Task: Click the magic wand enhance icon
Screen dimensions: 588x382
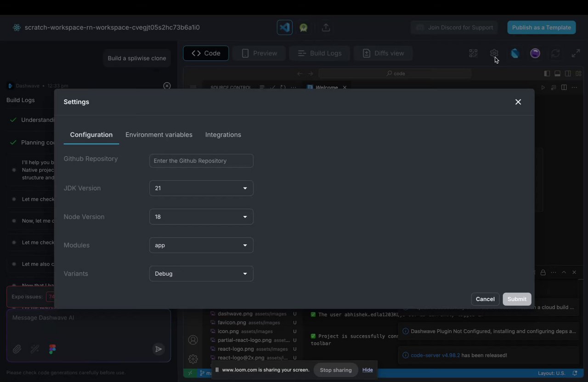Action: point(35,349)
